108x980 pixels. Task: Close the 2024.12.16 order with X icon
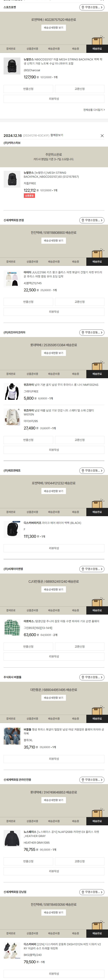pos(102,136)
